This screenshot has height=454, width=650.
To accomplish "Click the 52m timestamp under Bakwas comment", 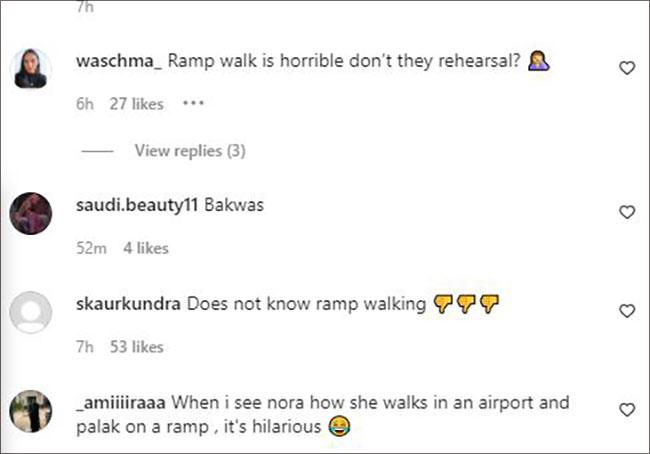I will 91,248.
